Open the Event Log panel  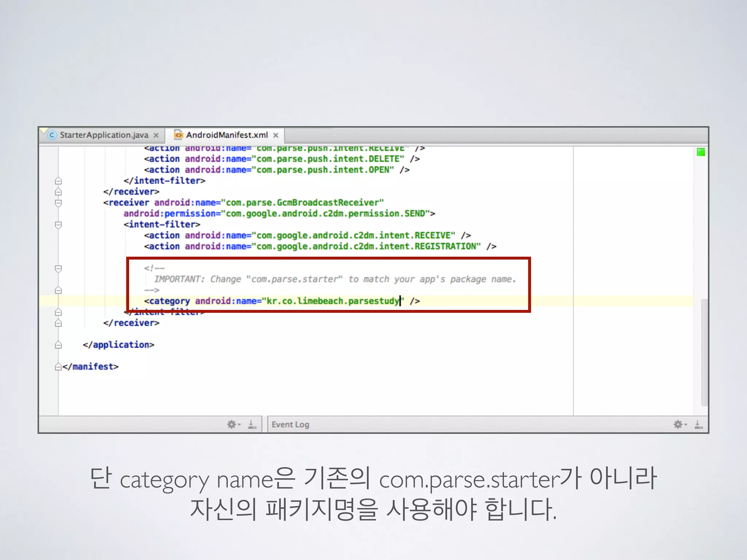290,425
